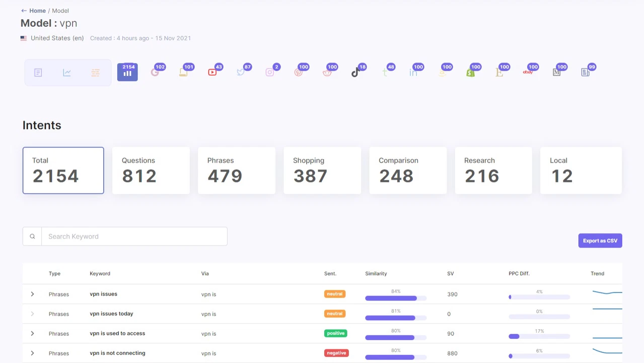
Task: Expand the 'vpn is not connecting' row
Action: (32, 353)
